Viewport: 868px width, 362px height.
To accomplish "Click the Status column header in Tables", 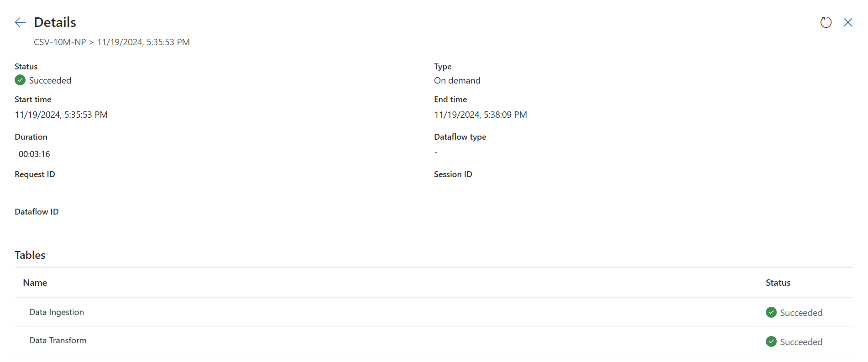I will click(778, 283).
